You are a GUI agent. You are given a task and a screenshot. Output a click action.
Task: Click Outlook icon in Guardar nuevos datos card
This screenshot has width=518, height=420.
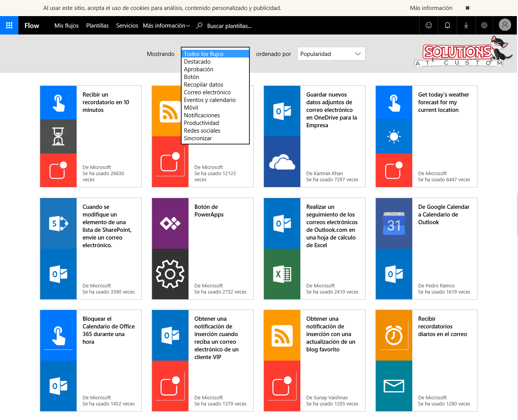pyautogui.click(x=282, y=111)
